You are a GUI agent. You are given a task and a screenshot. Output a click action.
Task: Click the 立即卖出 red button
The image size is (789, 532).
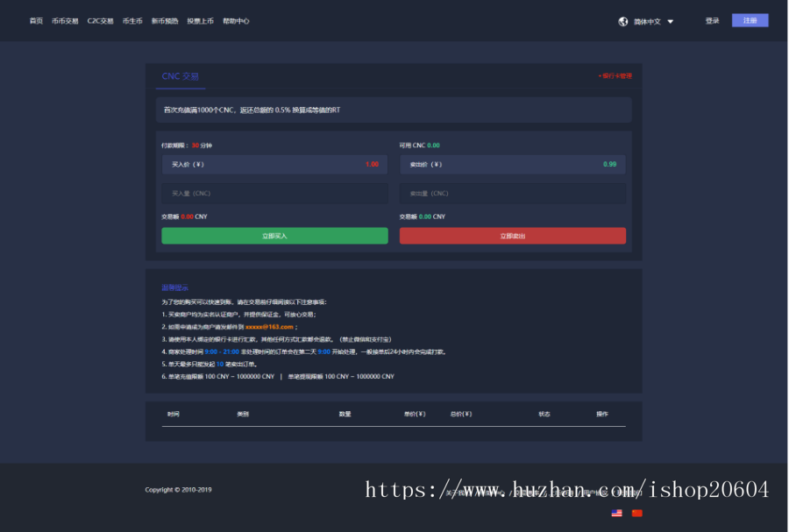(513, 235)
